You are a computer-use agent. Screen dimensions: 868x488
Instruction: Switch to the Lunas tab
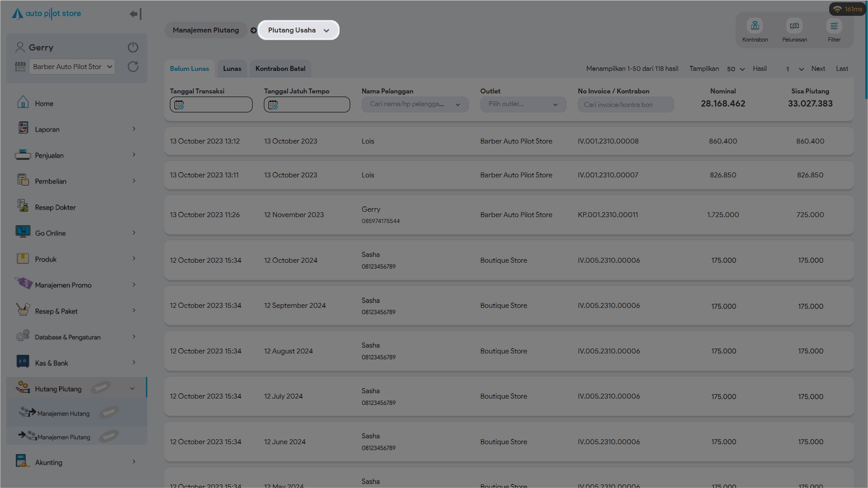pyautogui.click(x=232, y=69)
